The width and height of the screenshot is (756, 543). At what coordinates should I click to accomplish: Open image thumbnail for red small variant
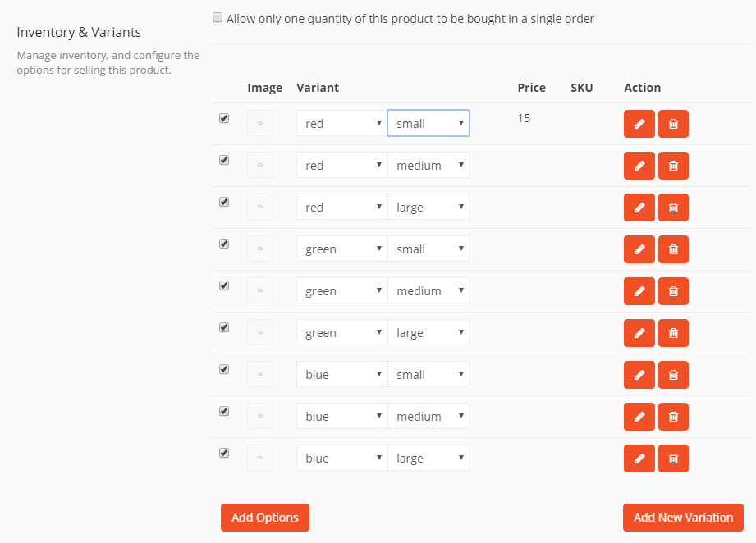click(x=260, y=123)
